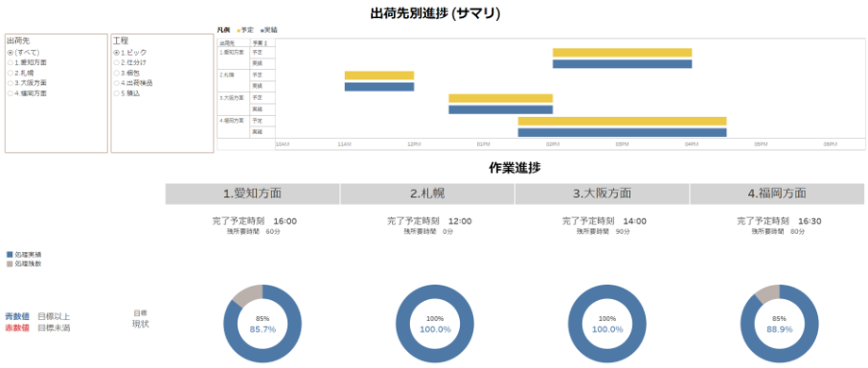
Task: Click the 完了予定時刻 16:00 text
Action: [255, 222]
